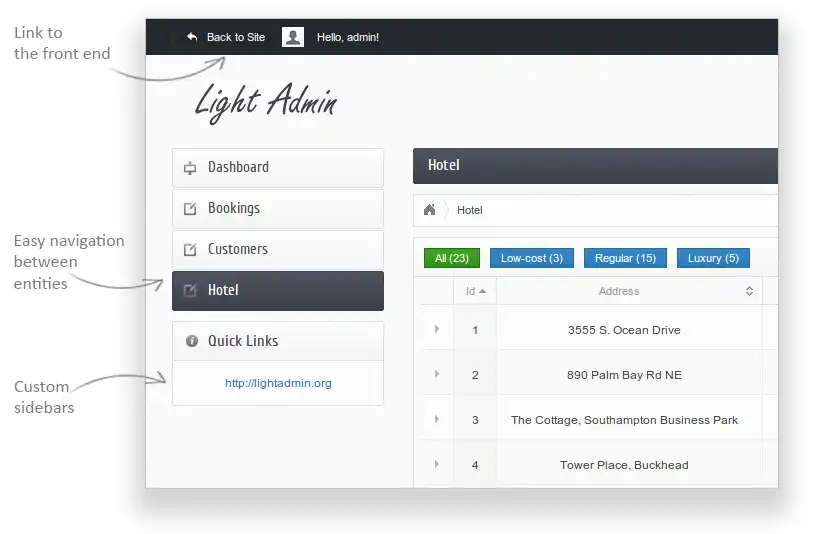Click the Customers edit icon

click(190, 249)
